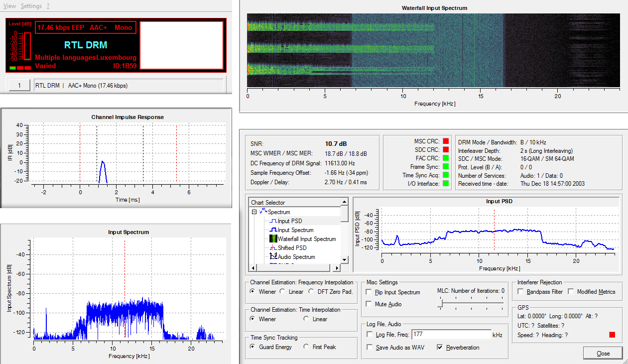Screen dimensions: 628x364
Task: Select Linear frequency interpolation radio button
Action: coord(282,292)
